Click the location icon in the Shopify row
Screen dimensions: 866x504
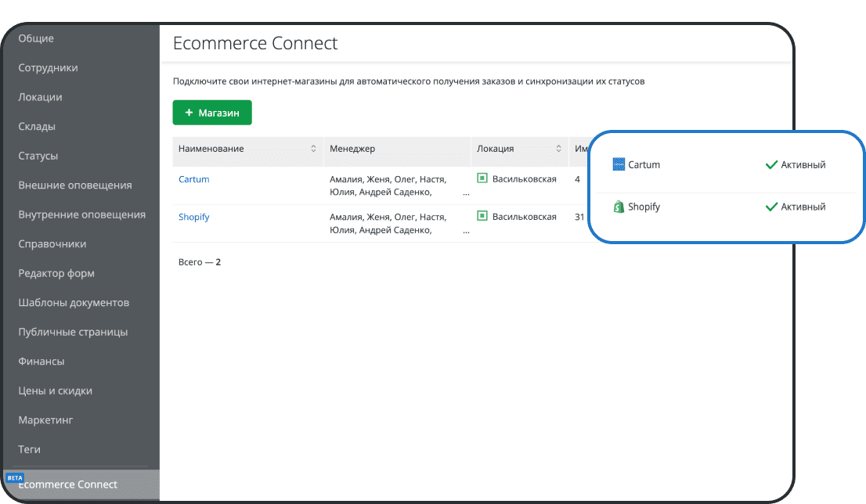tap(482, 217)
